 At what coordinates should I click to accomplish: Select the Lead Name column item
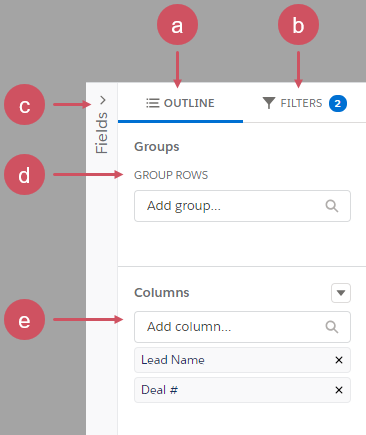242,360
